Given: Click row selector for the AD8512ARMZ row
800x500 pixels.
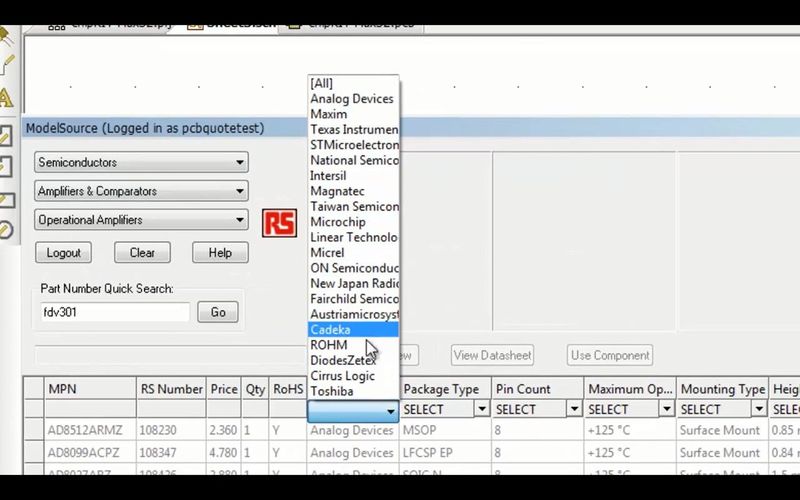Looking at the screenshot, I should pyautogui.click(x=34, y=430).
